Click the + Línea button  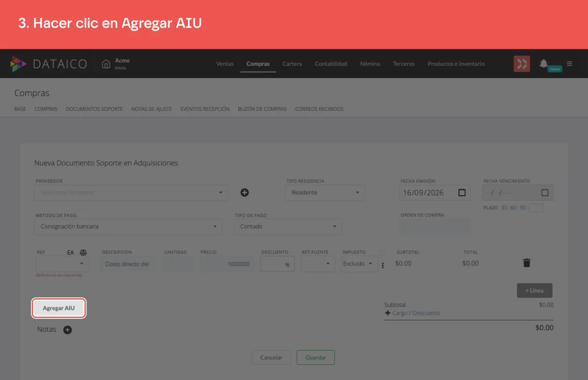click(534, 290)
